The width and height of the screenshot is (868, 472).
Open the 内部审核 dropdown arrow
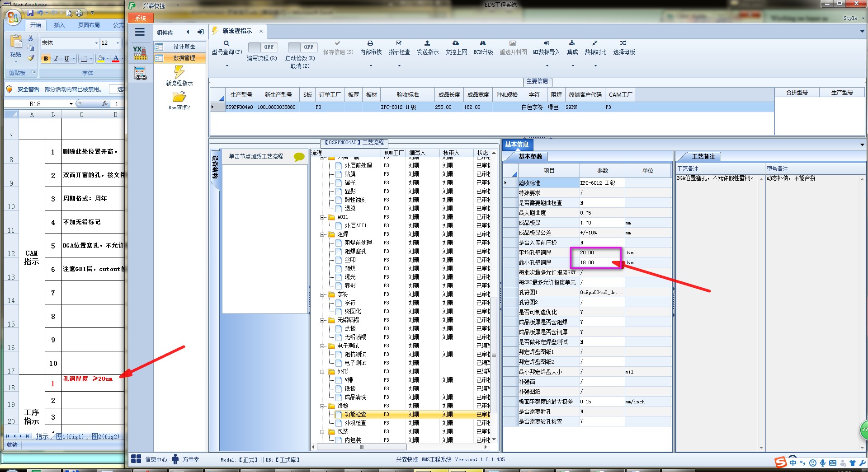click(371, 66)
